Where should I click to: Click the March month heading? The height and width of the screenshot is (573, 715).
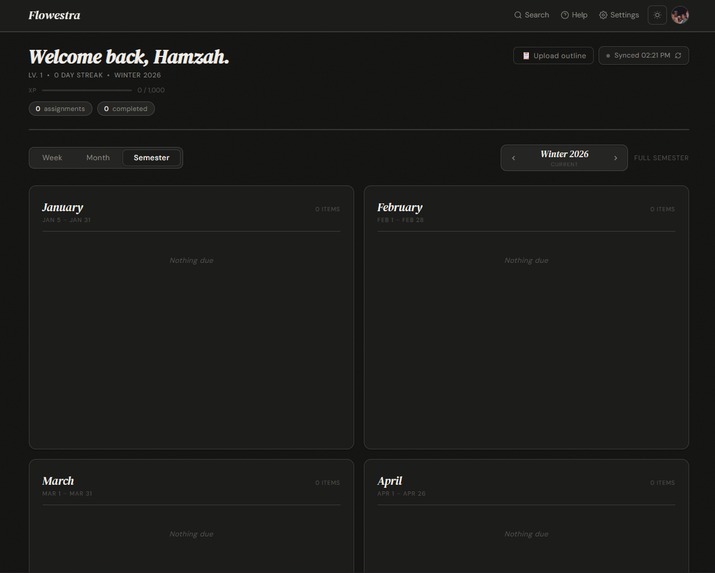click(58, 481)
